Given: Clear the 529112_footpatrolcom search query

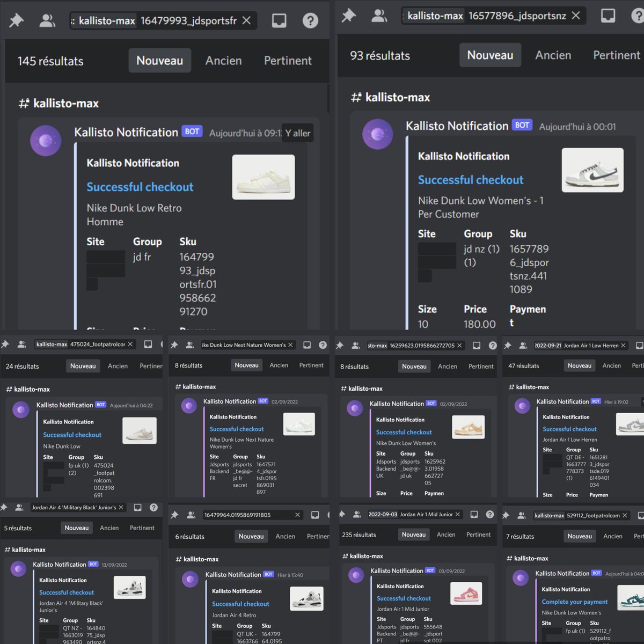Looking at the screenshot, I should [x=625, y=515].
